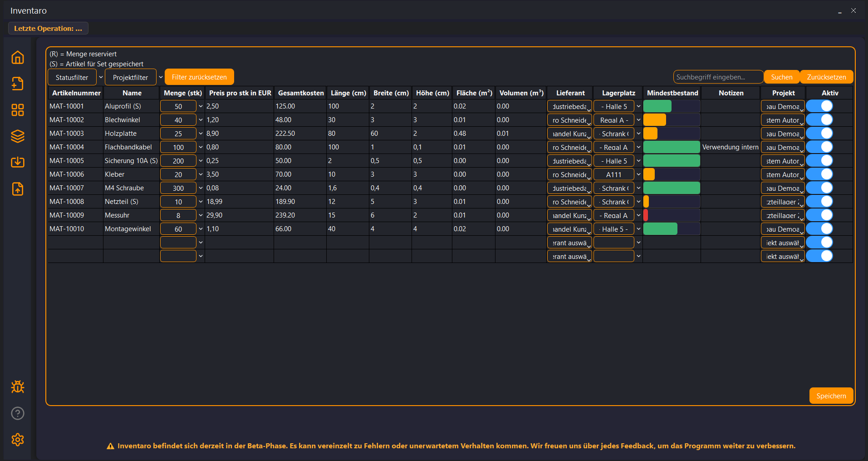Close the Inventaro window
Viewport: 868px width, 461px height.
[x=853, y=10]
